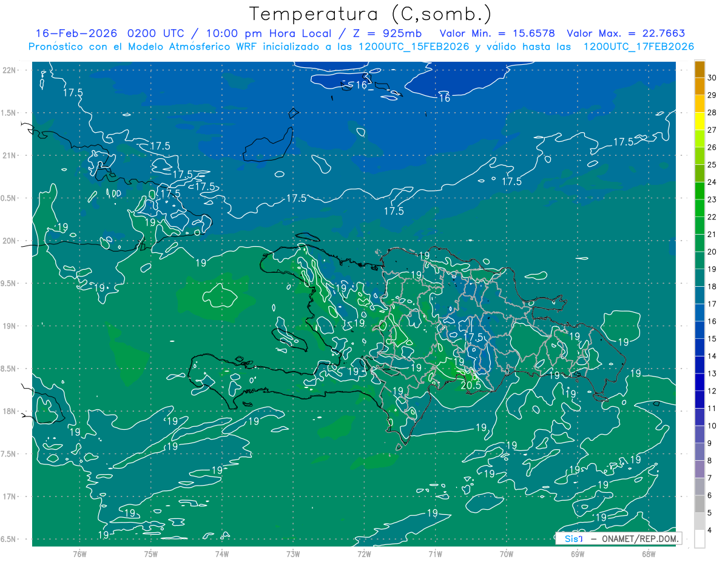The image size is (728, 562).
Task: Click the '18N' latitude label
Action: pos(10,411)
